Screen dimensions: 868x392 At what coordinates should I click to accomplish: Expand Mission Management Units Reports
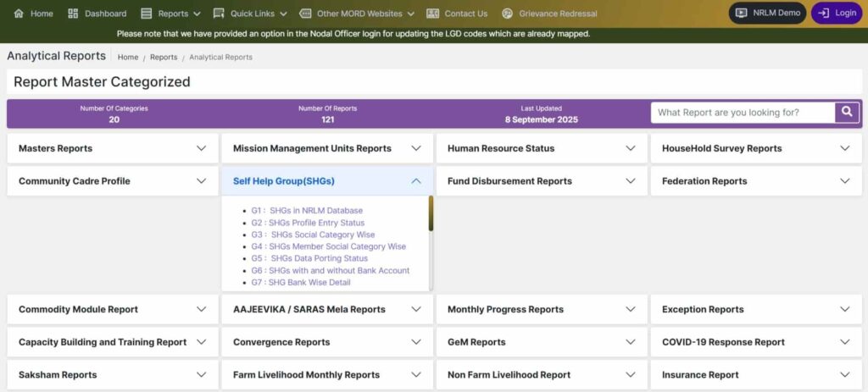(327, 148)
